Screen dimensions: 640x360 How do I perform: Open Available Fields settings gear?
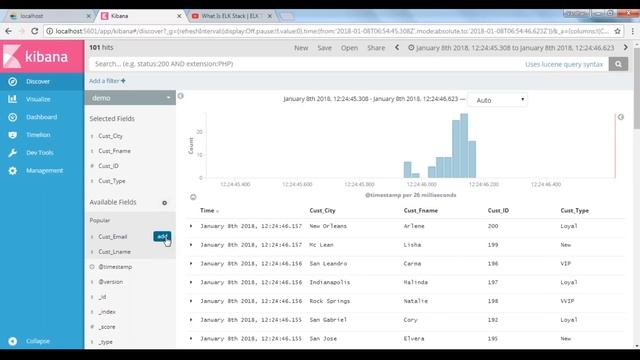pos(164,203)
